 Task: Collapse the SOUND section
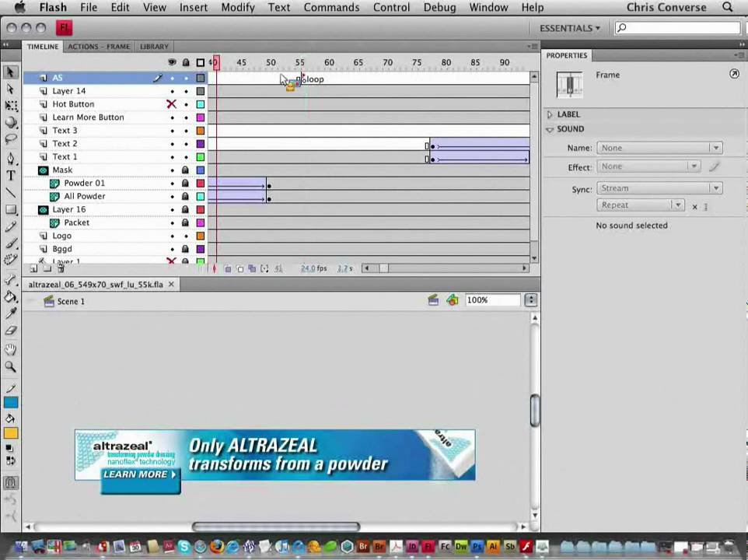550,129
